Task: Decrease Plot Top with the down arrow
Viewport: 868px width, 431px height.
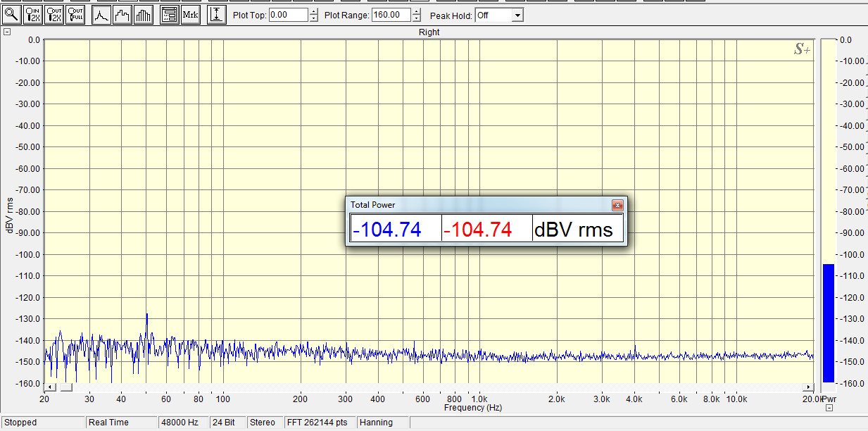Action: [313, 18]
